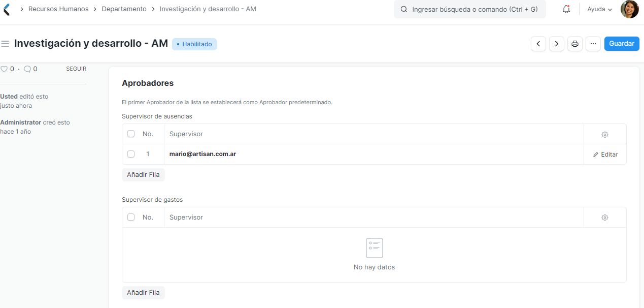Image resolution: width=644 pixels, height=308 pixels.
Task: Open the user avatar menu
Action: [x=629, y=9]
